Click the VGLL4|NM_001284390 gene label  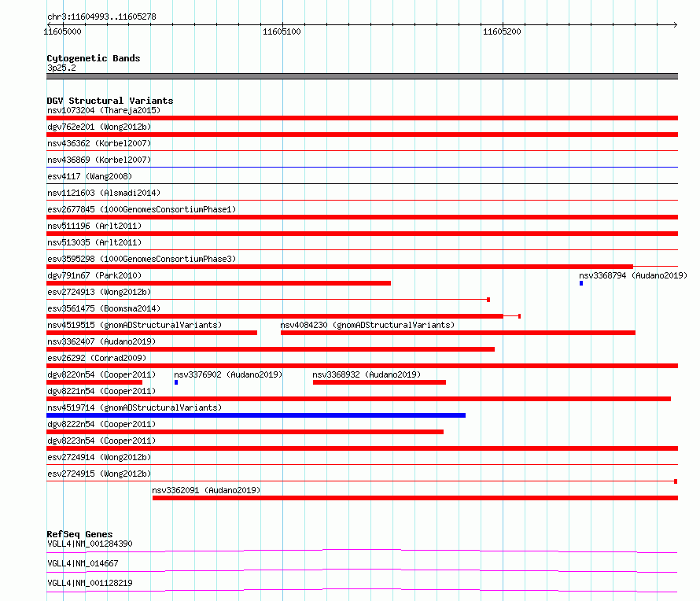[90, 544]
